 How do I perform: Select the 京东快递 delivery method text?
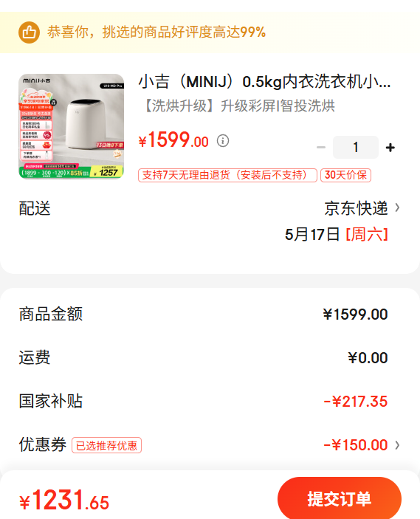coord(356,208)
